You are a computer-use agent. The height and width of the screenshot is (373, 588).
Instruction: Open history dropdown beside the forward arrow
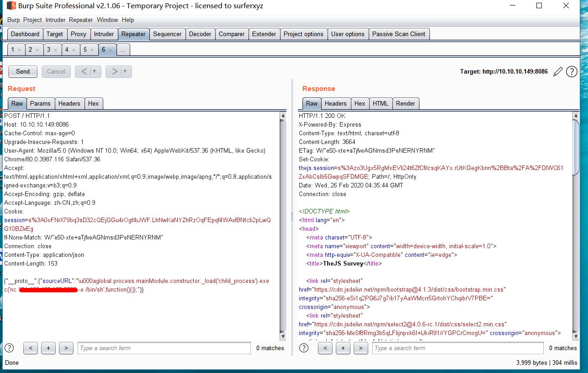[126, 71]
